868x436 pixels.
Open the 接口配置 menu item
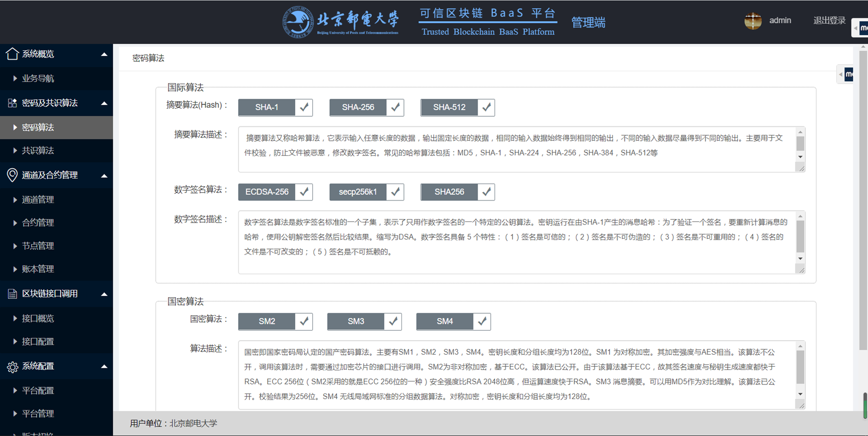(56, 341)
